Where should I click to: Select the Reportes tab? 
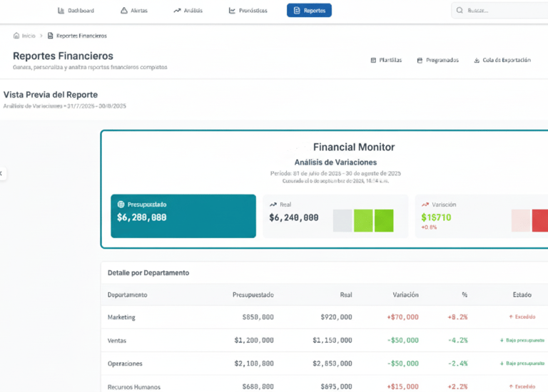(x=309, y=11)
